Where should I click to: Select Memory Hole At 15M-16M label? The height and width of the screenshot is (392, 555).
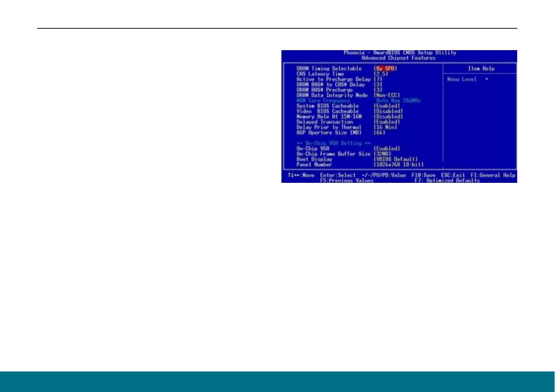[329, 117]
